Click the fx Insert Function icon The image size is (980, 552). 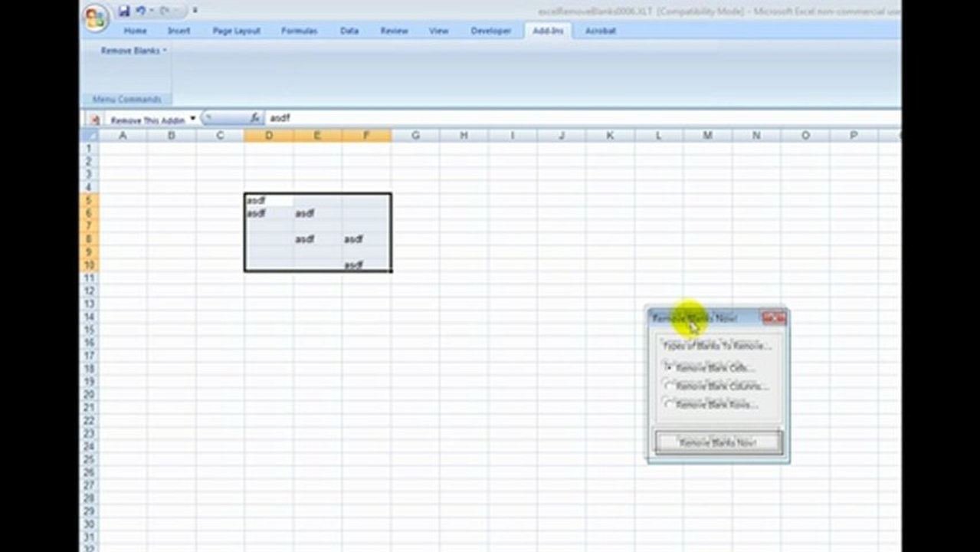[255, 118]
